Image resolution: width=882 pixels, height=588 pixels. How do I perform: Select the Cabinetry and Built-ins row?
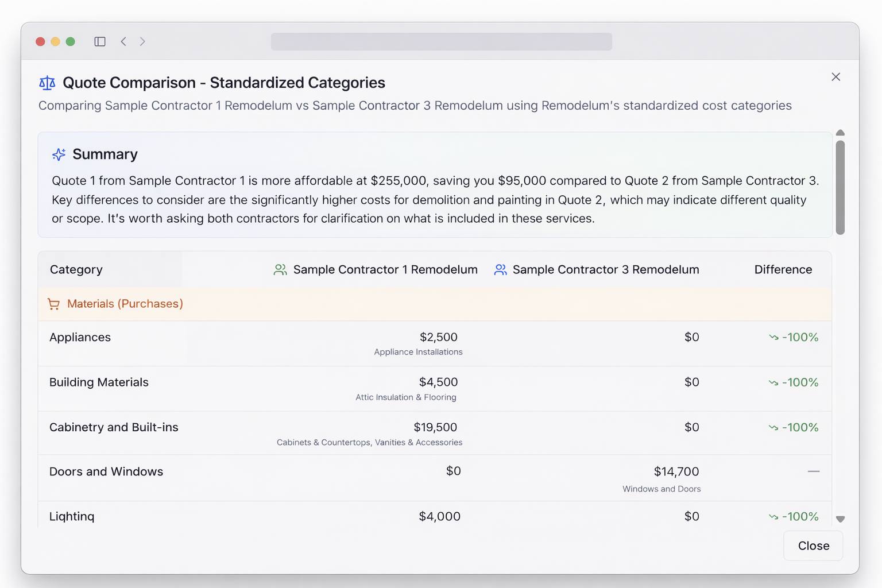click(x=114, y=427)
